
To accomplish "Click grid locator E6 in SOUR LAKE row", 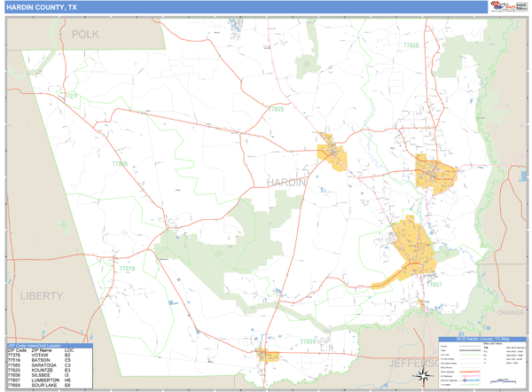I will click(x=67, y=386).
